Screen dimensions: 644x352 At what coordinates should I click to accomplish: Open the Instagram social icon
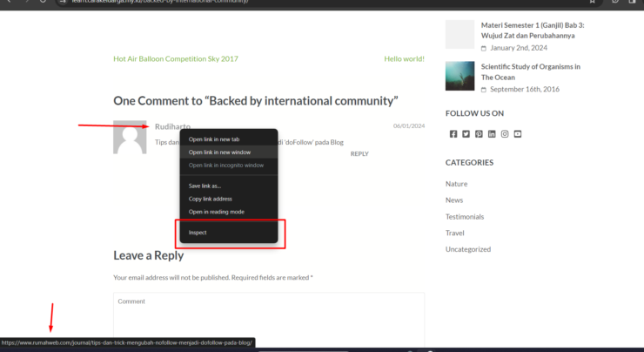(505, 134)
